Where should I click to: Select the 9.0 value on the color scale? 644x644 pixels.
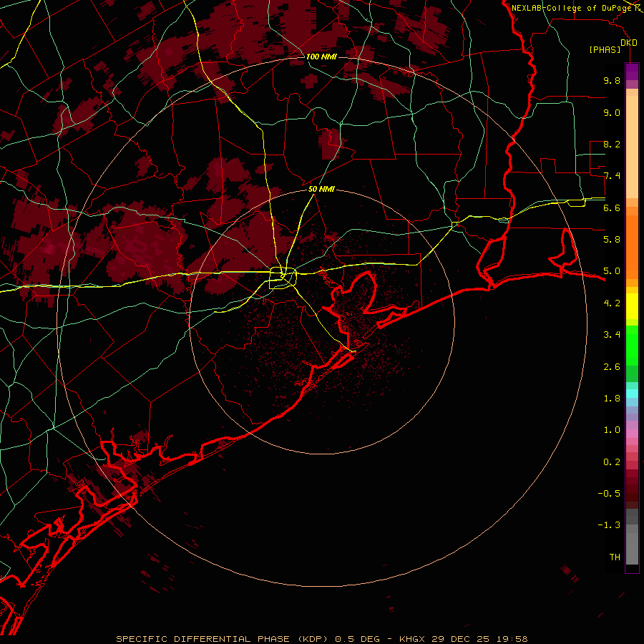[612, 112]
